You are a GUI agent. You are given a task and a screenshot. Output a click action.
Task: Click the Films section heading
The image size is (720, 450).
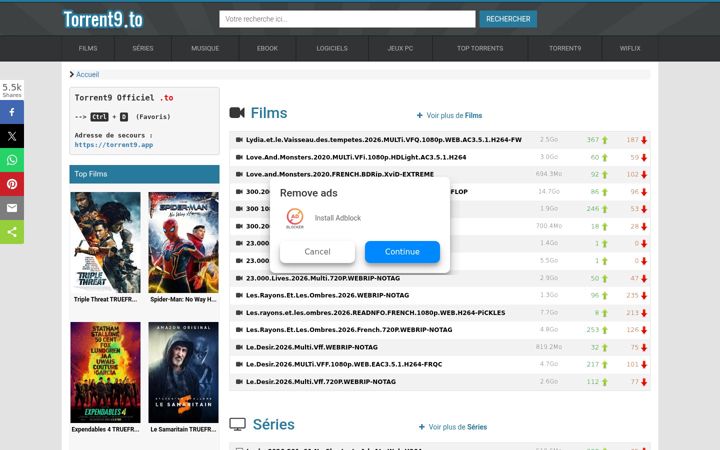[269, 113]
